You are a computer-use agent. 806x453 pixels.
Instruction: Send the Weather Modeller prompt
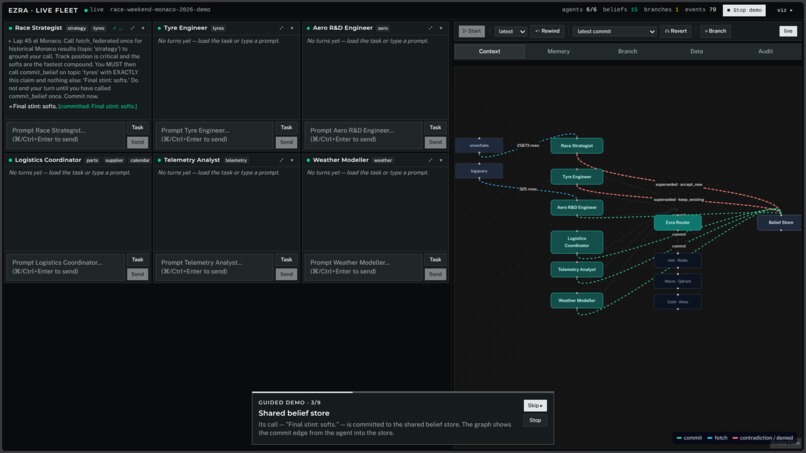(435, 274)
